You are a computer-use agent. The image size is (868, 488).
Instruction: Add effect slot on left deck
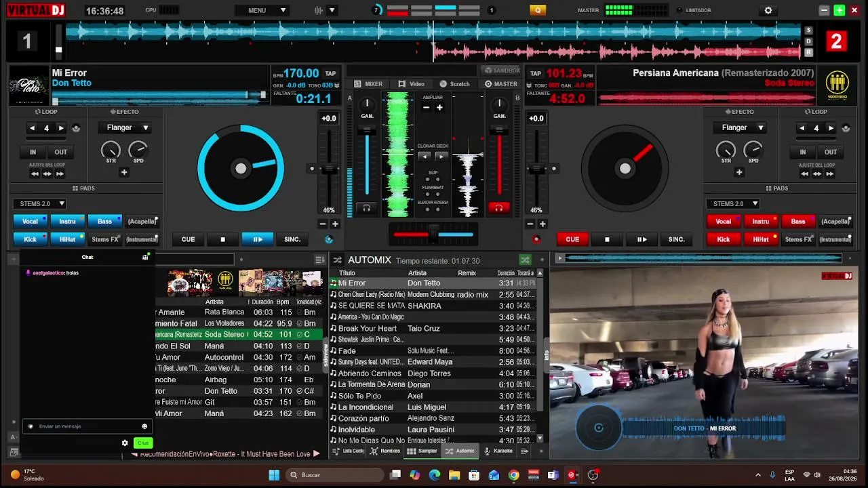point(124,172)
